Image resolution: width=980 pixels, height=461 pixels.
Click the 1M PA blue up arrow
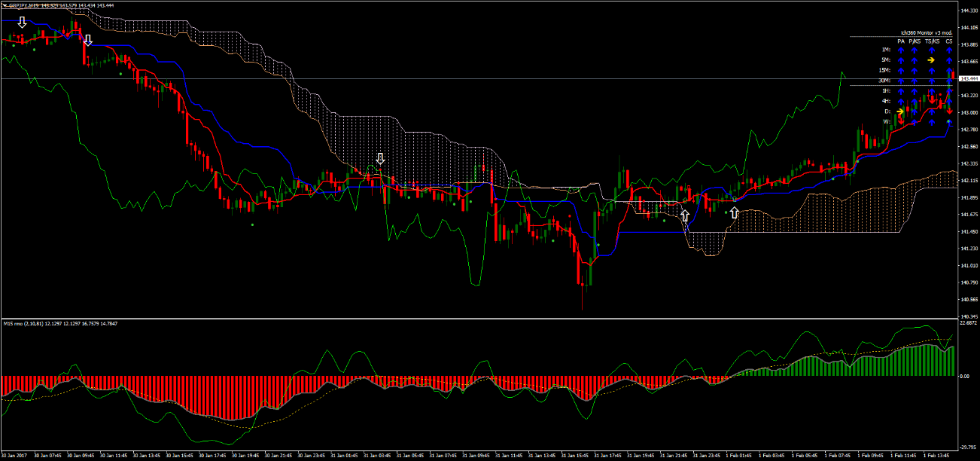click(x=901, y=50)
